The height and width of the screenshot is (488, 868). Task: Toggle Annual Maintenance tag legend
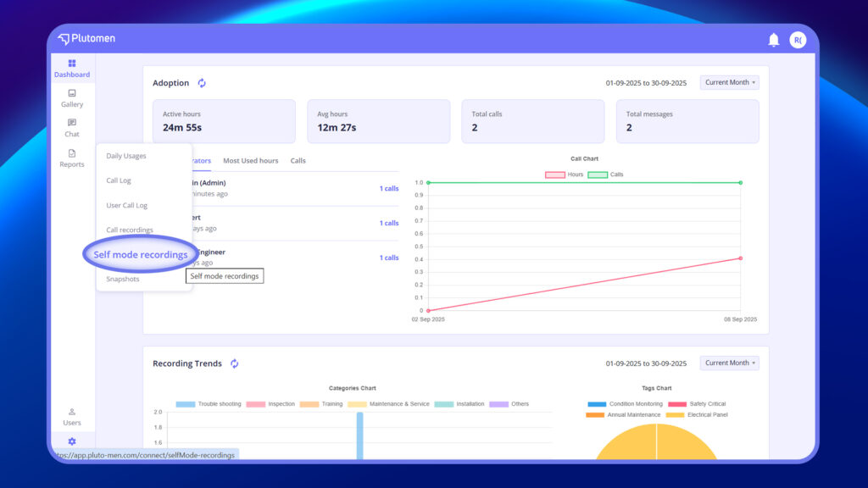623,415
